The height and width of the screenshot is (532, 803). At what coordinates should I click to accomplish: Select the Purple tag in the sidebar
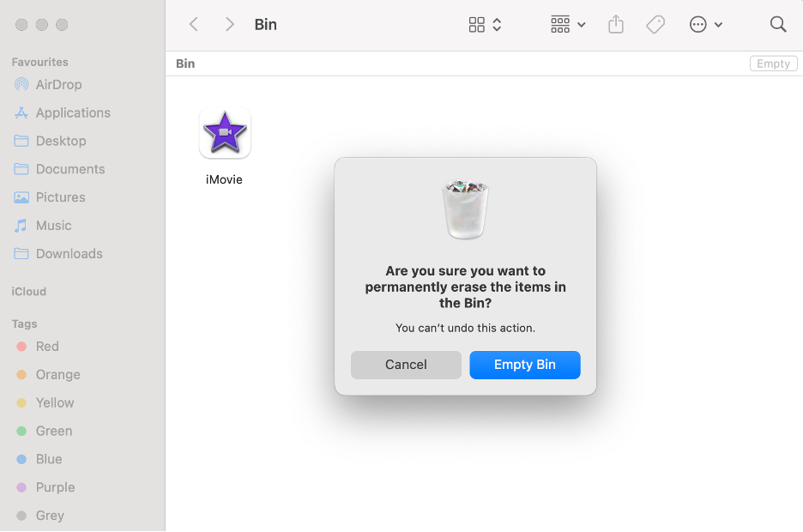coord(53,487)
